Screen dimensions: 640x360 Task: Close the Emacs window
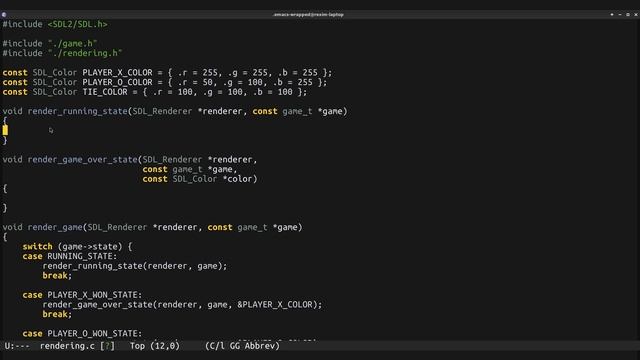(636, 15)
